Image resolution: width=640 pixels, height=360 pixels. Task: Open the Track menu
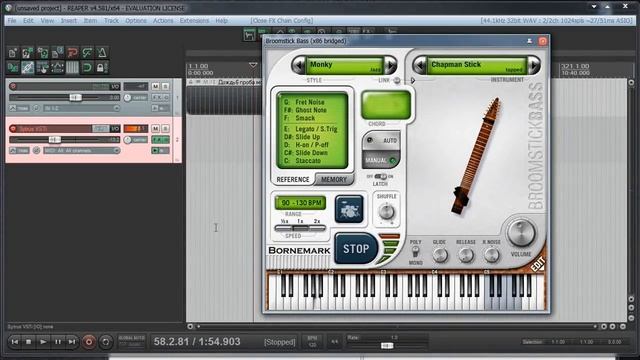coord(111,20)
